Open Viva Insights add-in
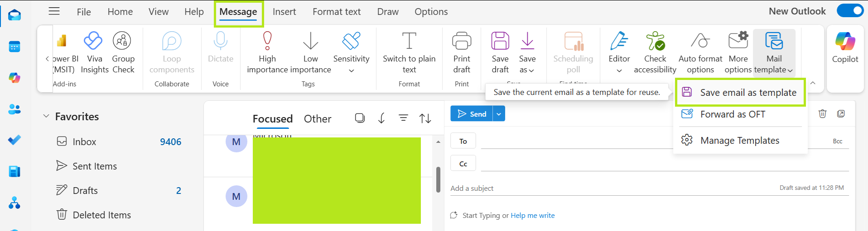868x231 pixels. coord(94,42)
